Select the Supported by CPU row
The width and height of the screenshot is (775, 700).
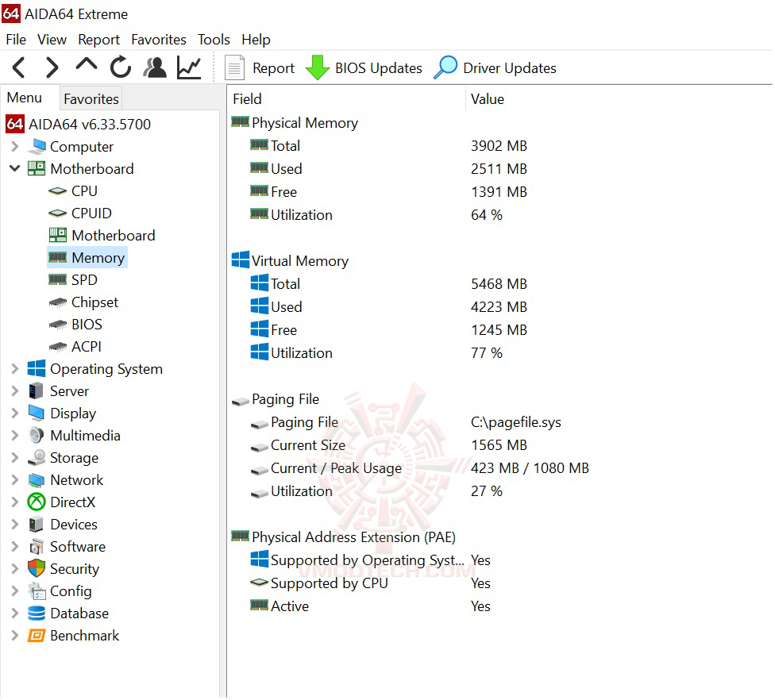[500, 583]
